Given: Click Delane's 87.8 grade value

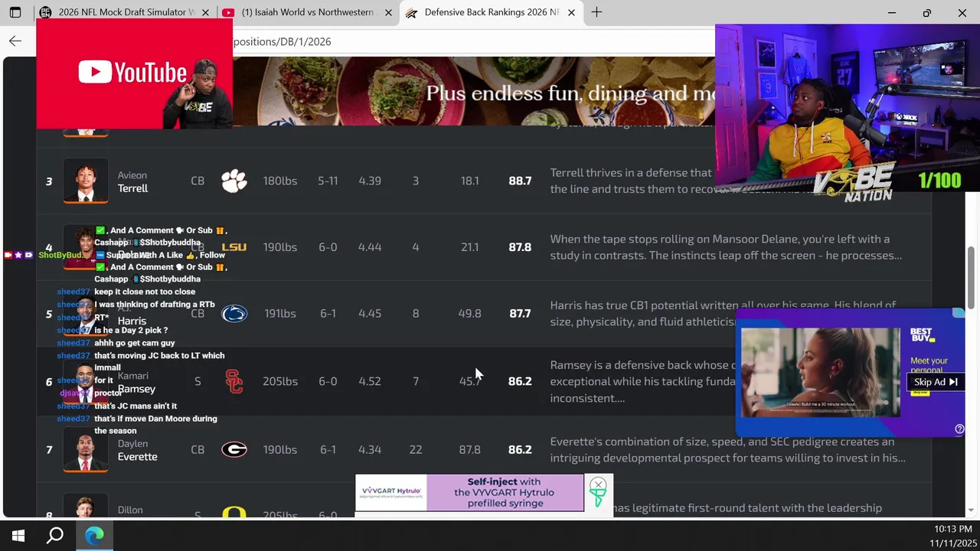Looking at the screenshot, I should point(520,247).
